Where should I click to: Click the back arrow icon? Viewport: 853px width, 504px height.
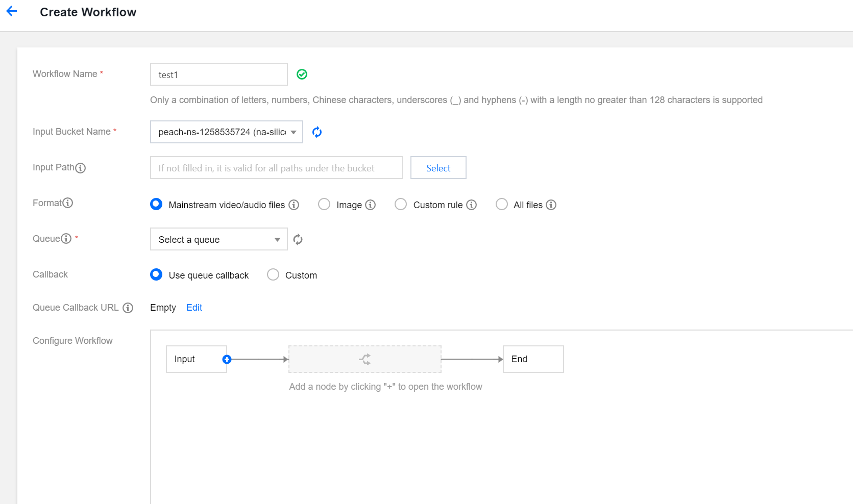point(12,11)
